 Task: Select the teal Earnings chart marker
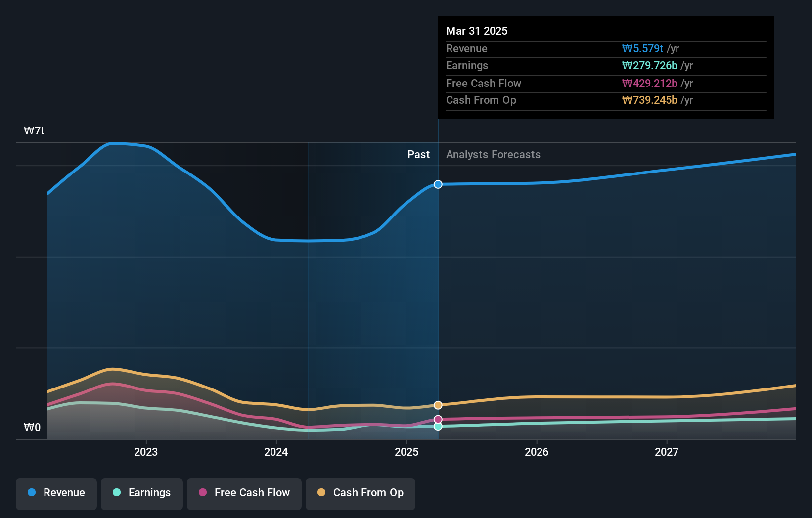coord(438,427)
